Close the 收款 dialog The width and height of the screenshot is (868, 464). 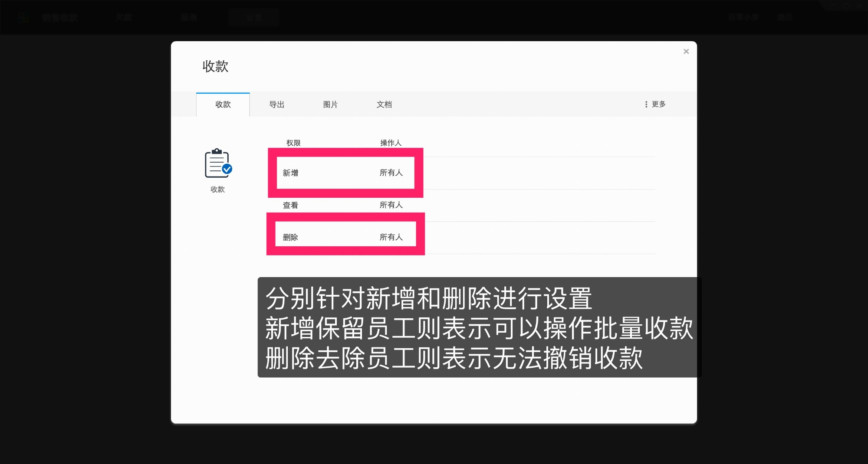(686, 51)
